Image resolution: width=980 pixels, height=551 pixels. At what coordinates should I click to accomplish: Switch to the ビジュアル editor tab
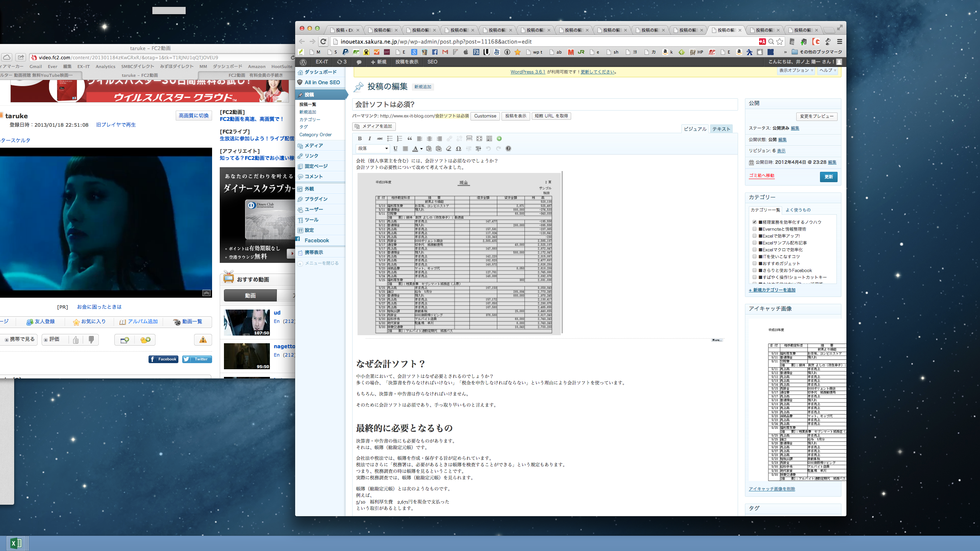click(695, 129)
